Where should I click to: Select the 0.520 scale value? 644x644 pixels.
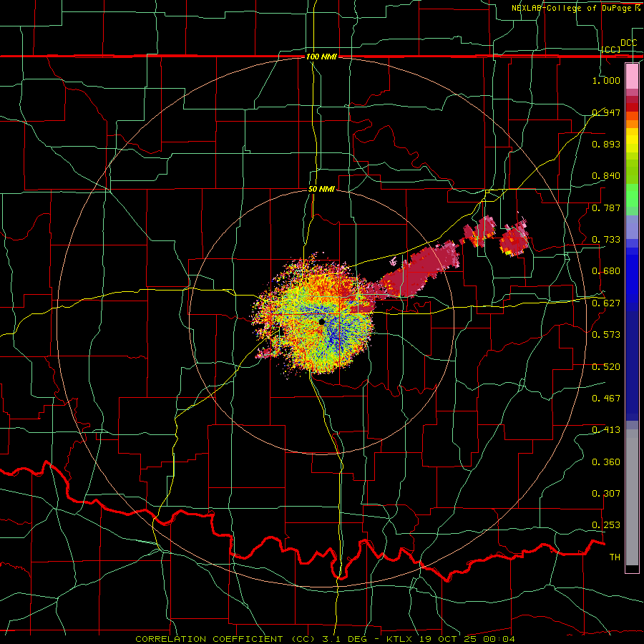point(606,367)
